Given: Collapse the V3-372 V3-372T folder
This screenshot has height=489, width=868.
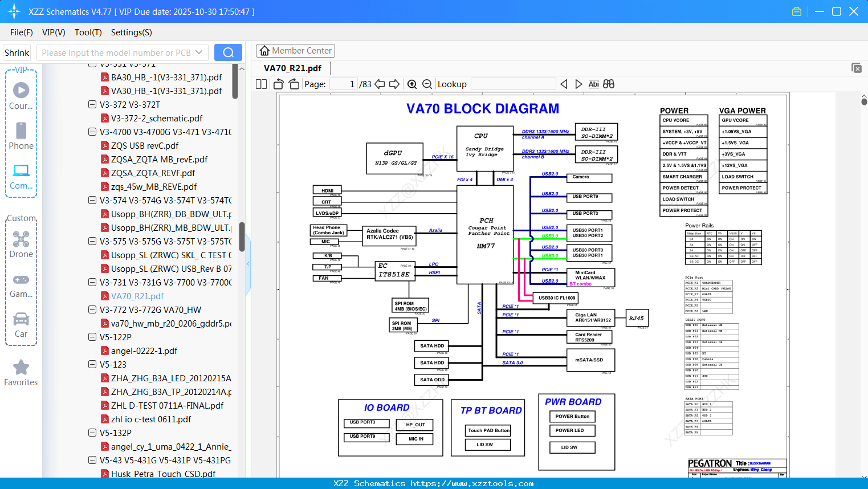Looking at the screenshot, I should click(92, 105).
